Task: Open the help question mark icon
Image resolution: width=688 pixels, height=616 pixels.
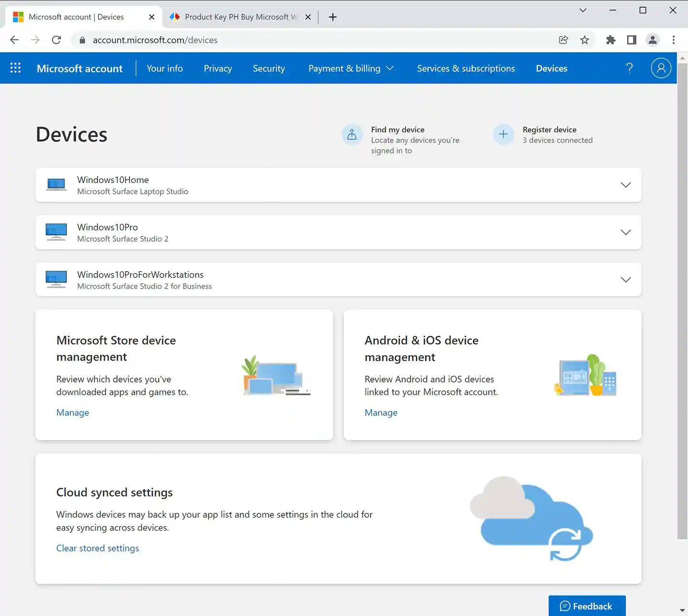Action: pyautogui.click(x=629, y=68)
